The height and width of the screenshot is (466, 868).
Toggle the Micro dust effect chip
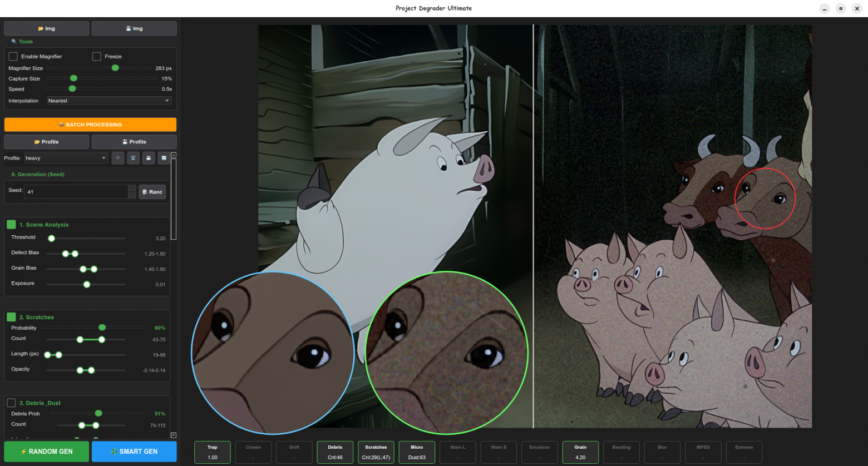[x=417, y=452]
